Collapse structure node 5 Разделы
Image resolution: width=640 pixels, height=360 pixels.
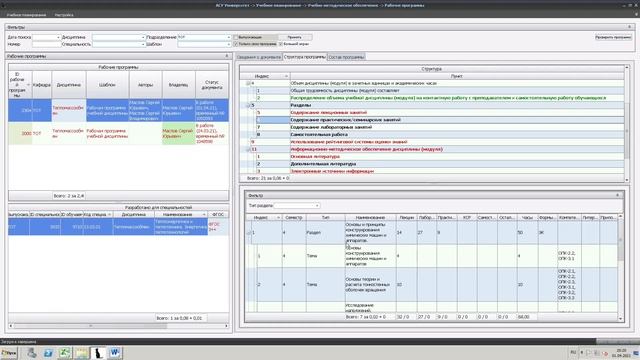247,105
